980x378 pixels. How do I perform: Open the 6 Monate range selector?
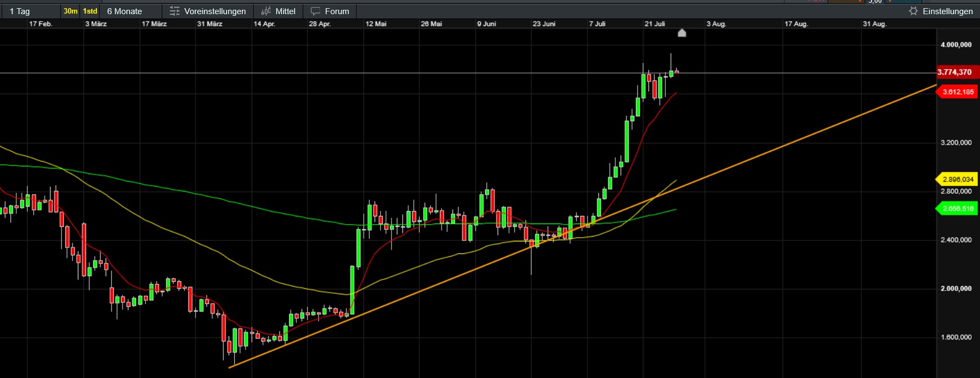coord(131,11)
